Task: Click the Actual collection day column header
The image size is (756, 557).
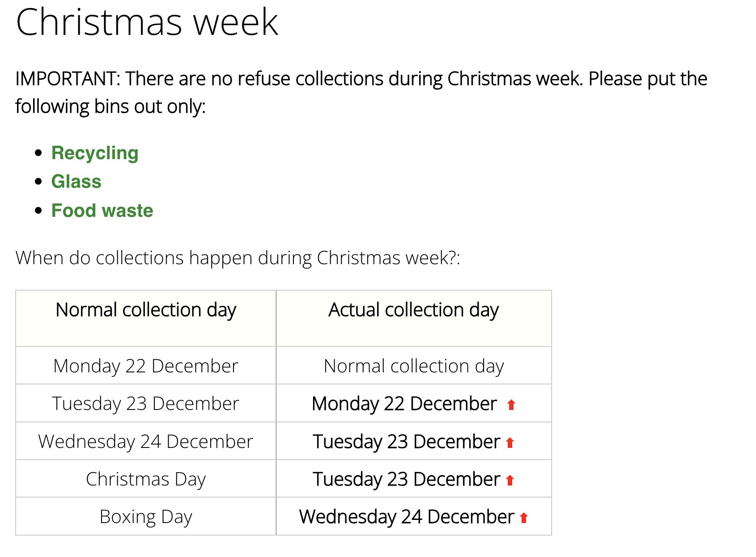Action: click(x=413, y=310)
